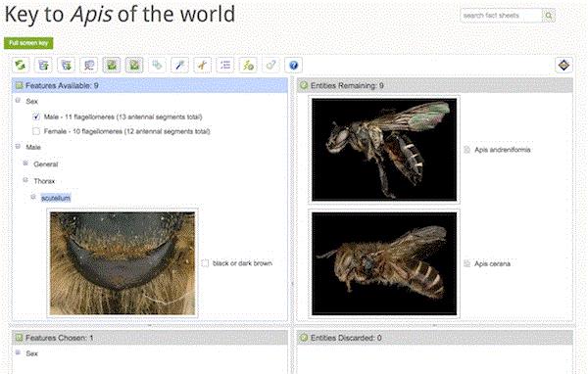Collapse the Male feature group
588x374 pixels.
point(18,146)
